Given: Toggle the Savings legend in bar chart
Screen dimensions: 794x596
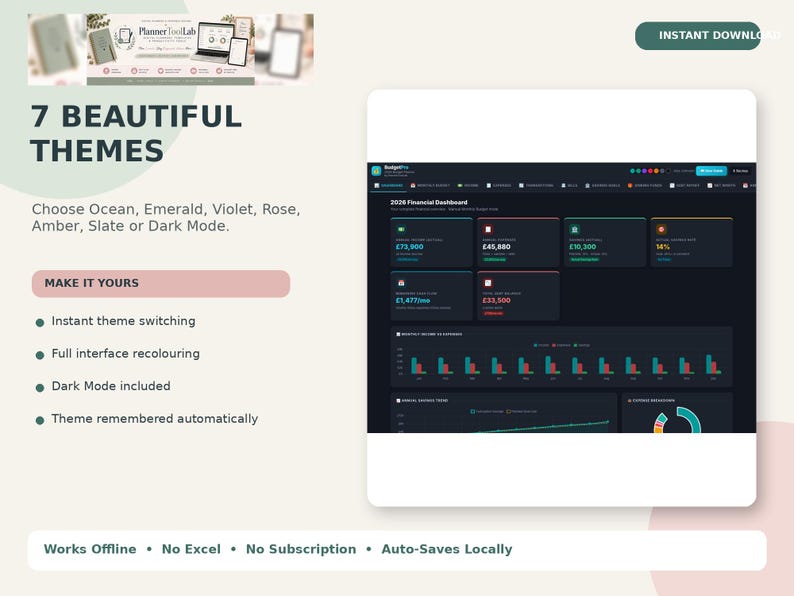Looking at the screenshot, I should [x=582, y=345].
